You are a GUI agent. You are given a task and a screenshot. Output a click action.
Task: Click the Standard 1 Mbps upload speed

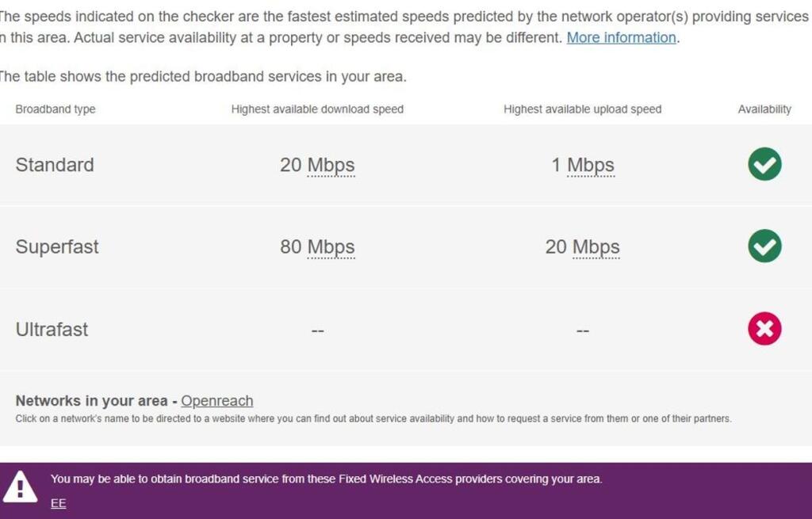583,165
